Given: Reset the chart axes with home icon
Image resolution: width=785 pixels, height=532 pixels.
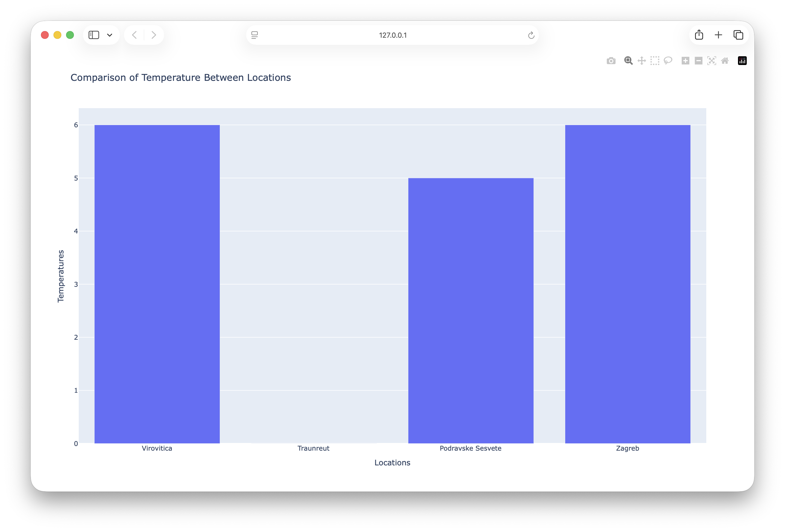Looking at the screenshot, I should tap(725, 61).
